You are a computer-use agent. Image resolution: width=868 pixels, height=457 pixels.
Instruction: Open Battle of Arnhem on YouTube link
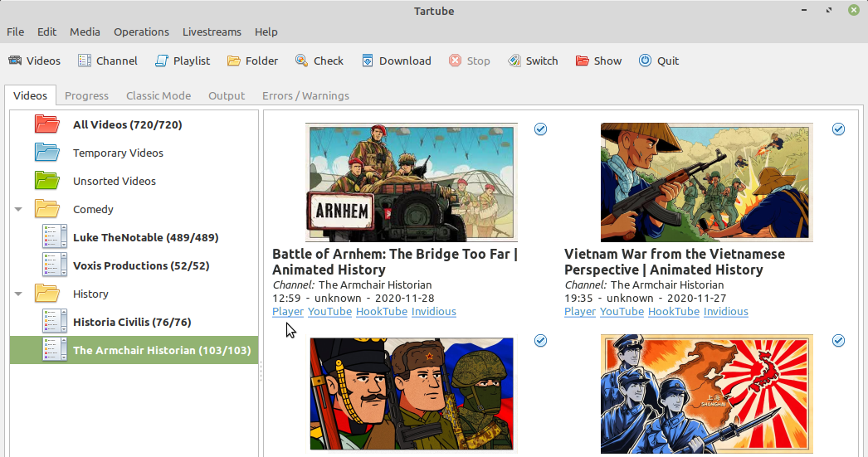coord(330,311)
